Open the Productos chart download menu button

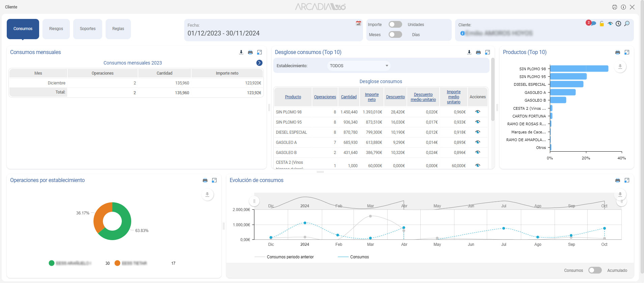pyautogui.click(x=620, y=67)
